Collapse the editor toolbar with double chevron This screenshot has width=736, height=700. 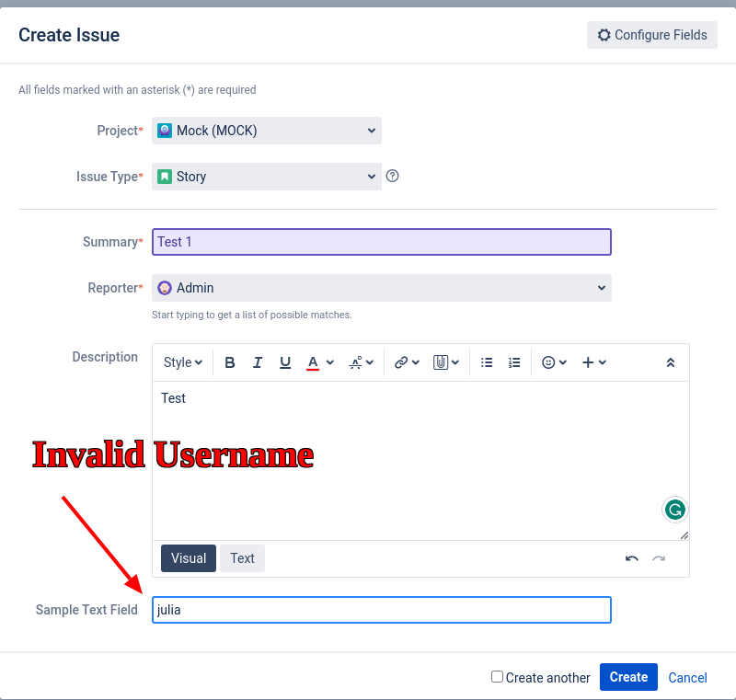pyautogui.click(x=671, y=362)
